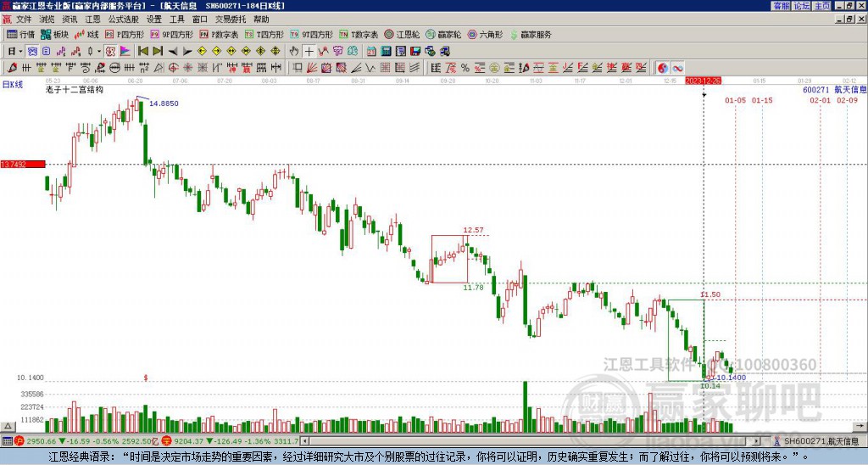Open the 9T四方形 tool

click(312, 34)
